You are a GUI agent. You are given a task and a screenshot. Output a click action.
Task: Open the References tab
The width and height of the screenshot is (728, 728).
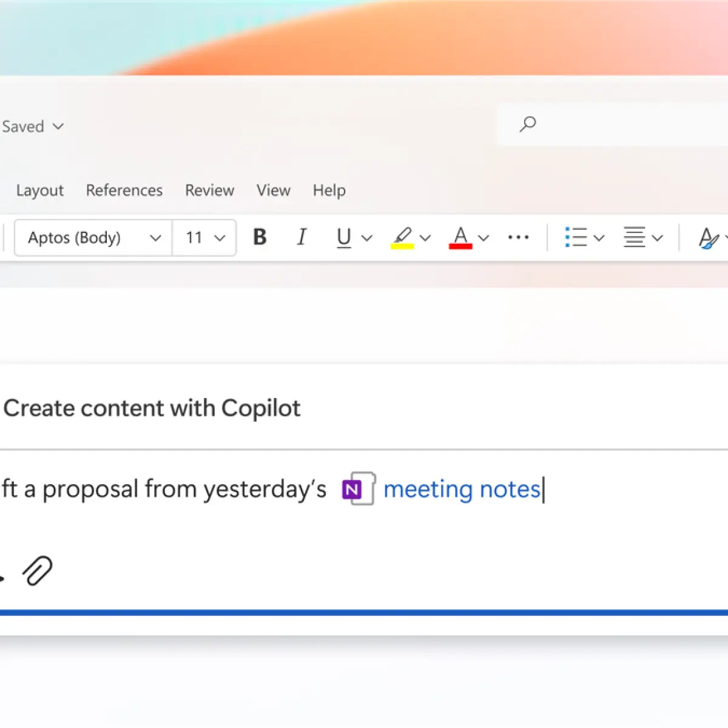(x=124, y=190)
